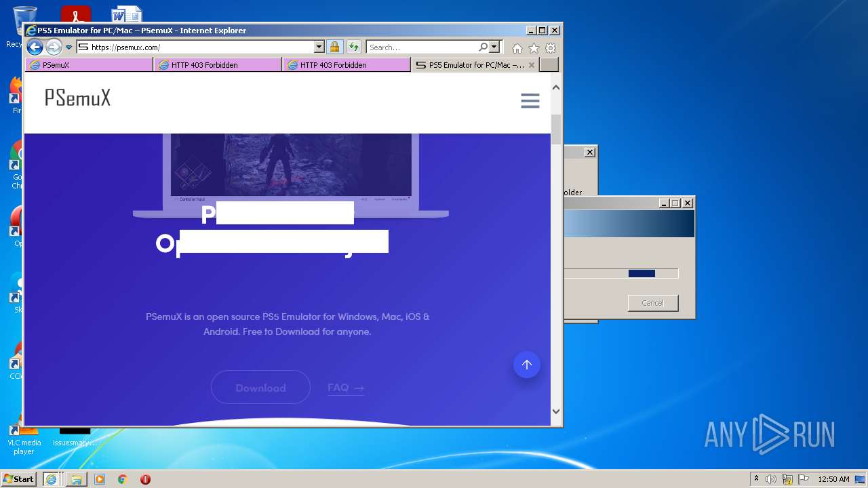Click the IE Forward arrow button
Screen dimensions: 868x488
coord(54,47)
